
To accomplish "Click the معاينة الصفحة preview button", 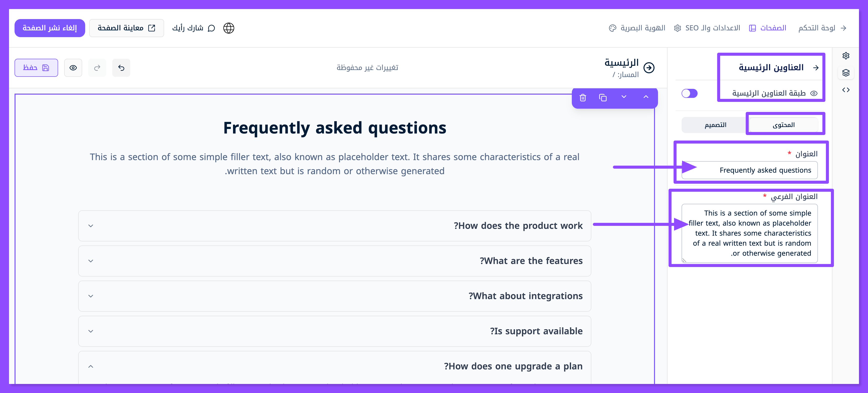I will [126, 28].
